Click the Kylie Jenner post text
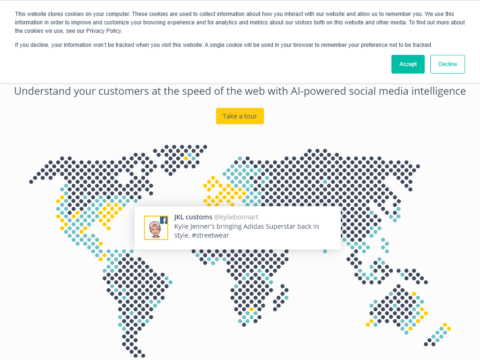Image resolution: width=480 pixels, height=360 pixels. pos(246,231)
